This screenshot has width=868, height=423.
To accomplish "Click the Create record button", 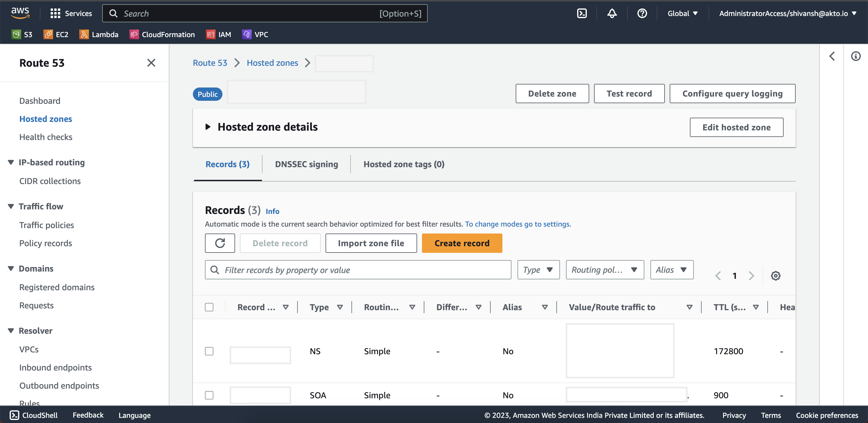I will coord(462,243).
